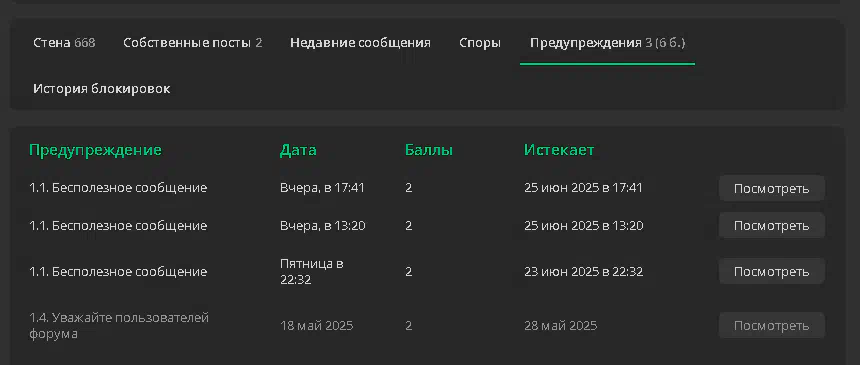Click the Баллы column header

pos(429,150)
